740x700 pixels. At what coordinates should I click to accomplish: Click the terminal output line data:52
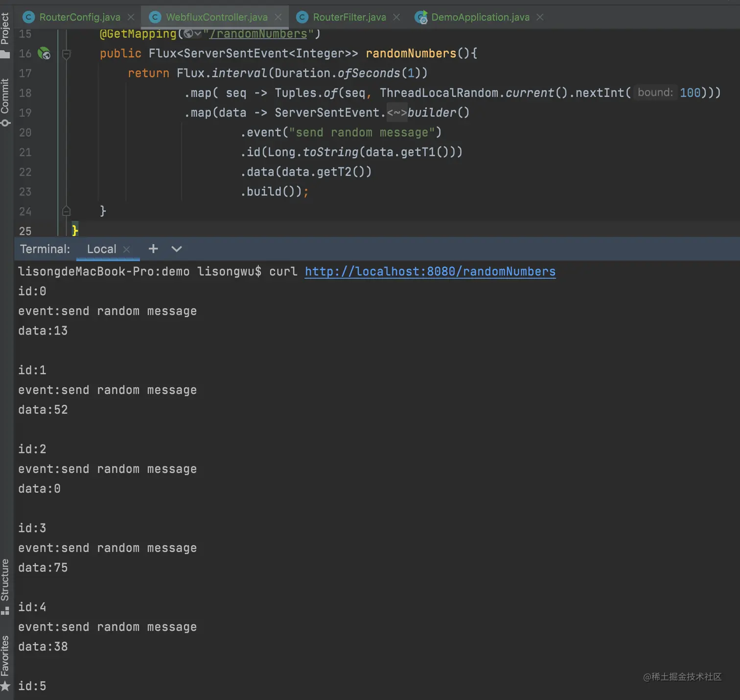click(x=43, y=410)
